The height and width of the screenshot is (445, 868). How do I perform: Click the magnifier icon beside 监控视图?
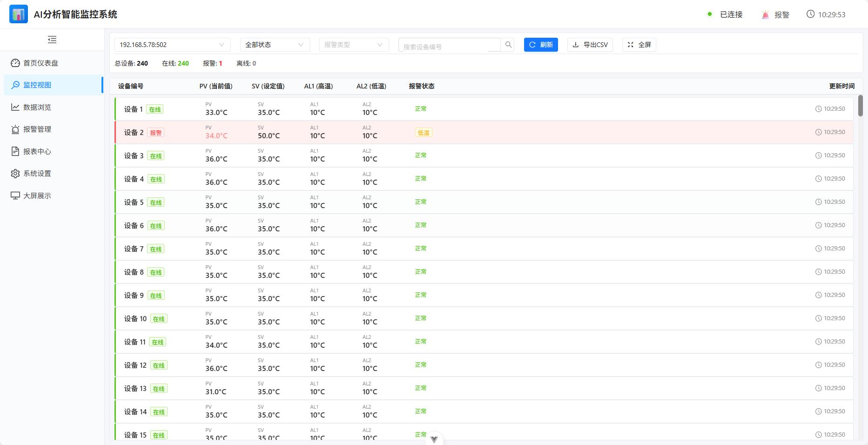pos(15,85)
